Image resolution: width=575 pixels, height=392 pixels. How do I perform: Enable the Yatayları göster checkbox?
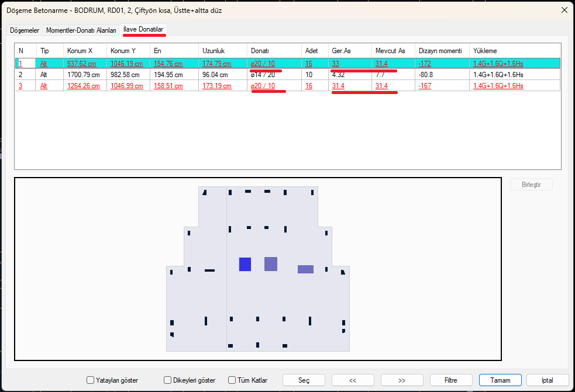(x=91, y=380)
